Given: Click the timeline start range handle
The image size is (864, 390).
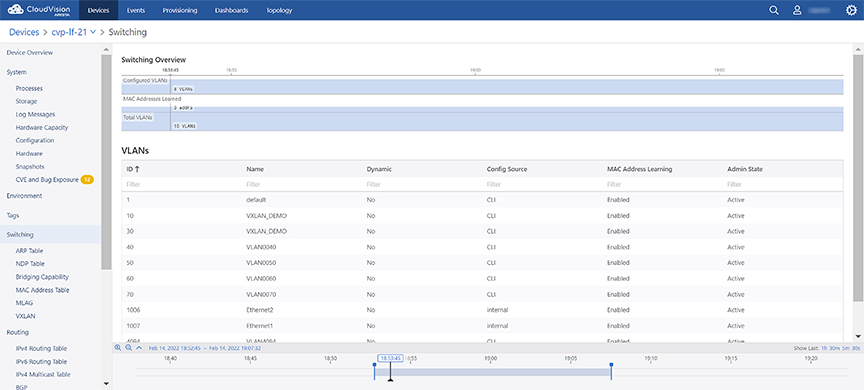Looking at the screenshot, I should point(375,371).
